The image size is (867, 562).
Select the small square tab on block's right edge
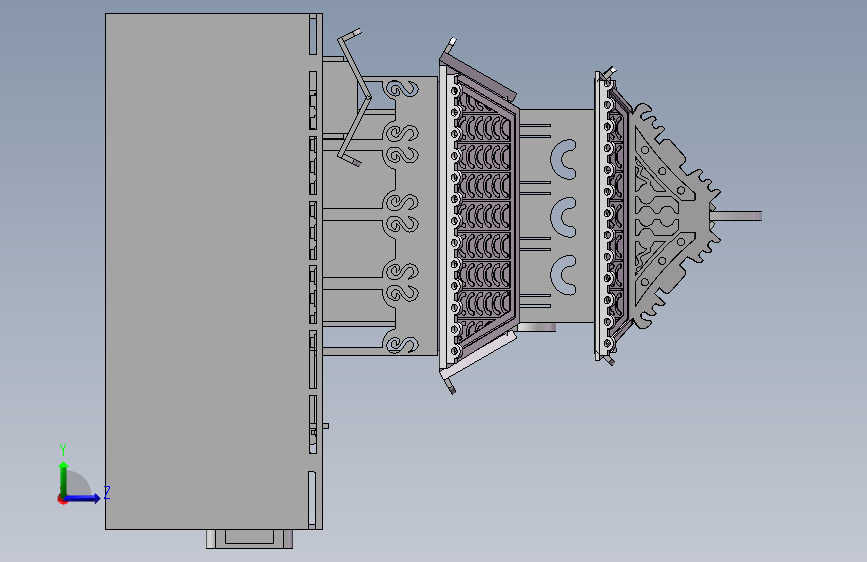pyautogui.click(x=326, y=426)
